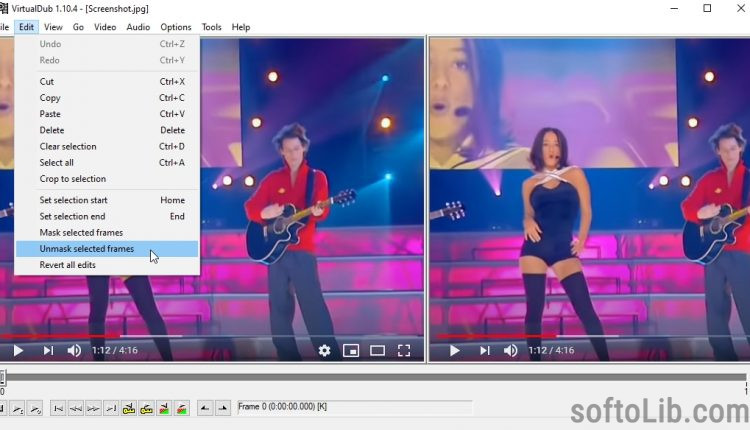Choose Delete from the Edit menu
Screen dimensions: 750x430
coord(107,130)
